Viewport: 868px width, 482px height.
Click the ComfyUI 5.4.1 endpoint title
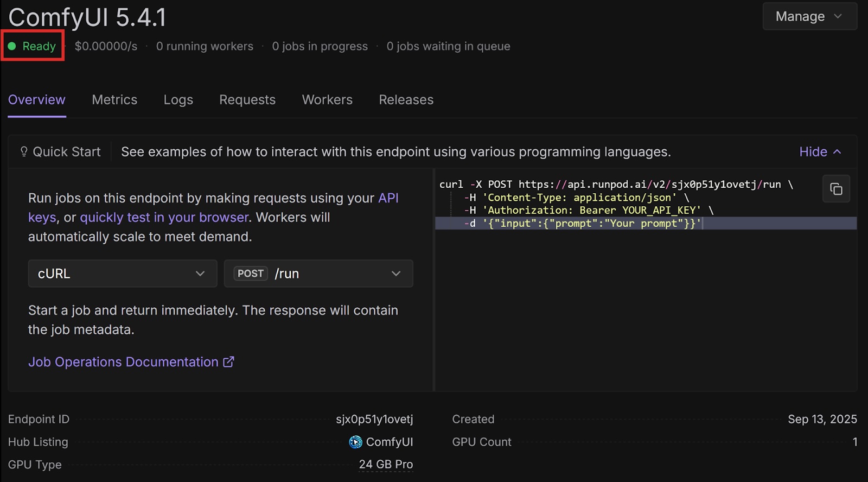pyautogui.click(x=87, y=17)
